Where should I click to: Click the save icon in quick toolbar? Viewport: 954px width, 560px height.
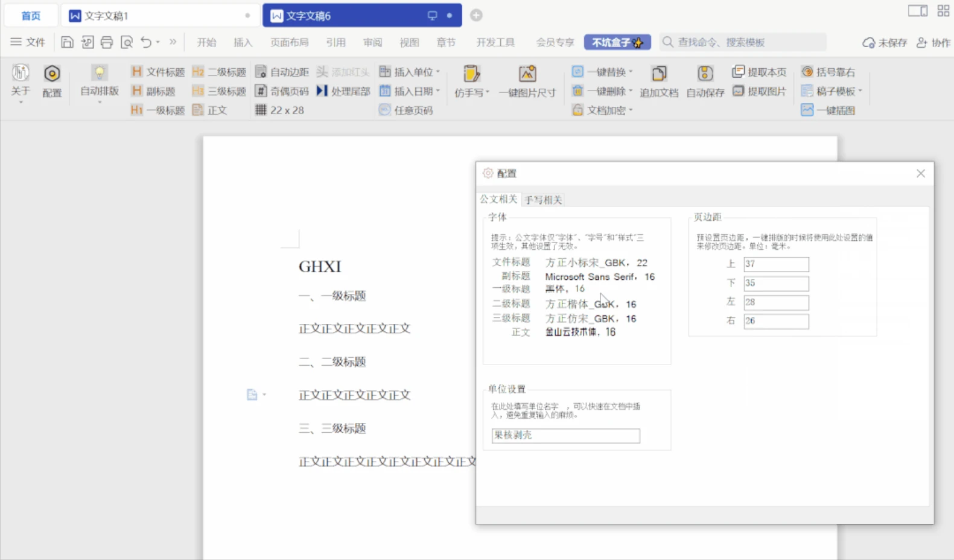67,42
